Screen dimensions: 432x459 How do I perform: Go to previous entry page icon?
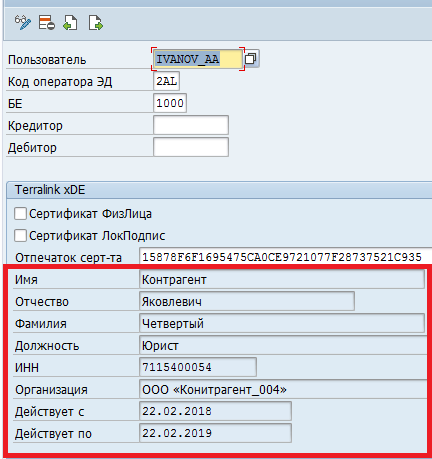pos(70,23)
